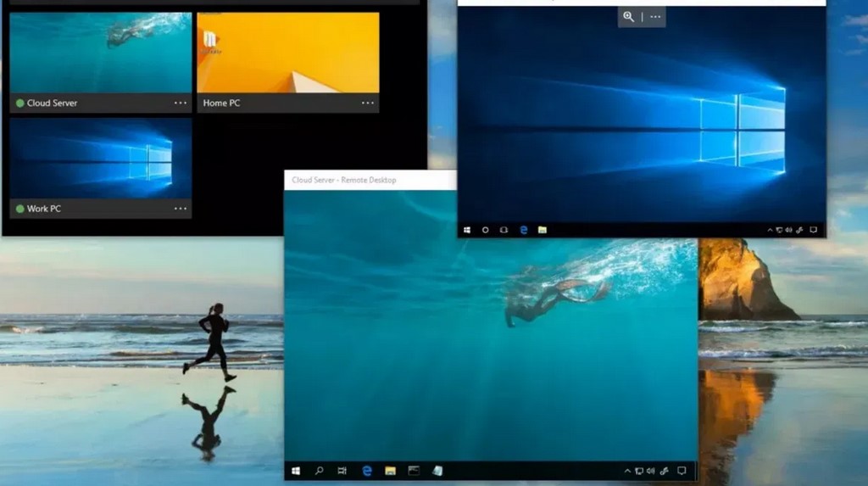Viewport: 868px width, 486px height.
Task: Click the Cloud Server - Remote Desktop title bar
Action: pyautogui.click(x=370, y=180)
